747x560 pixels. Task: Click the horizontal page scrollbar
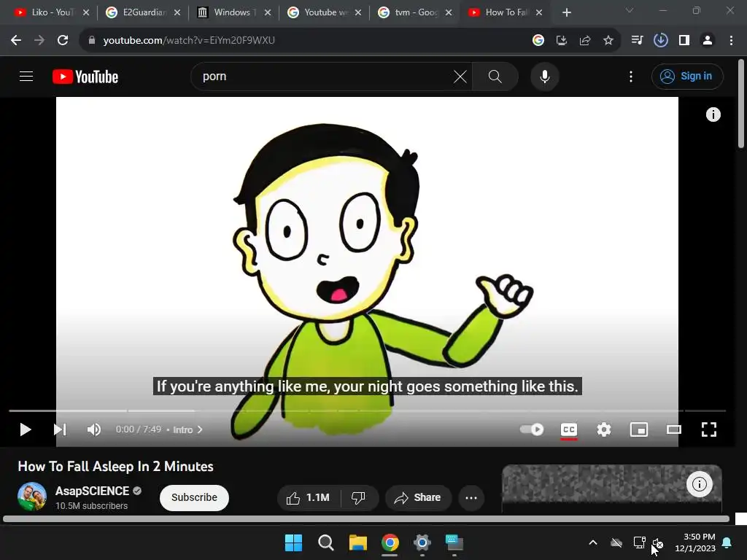click(x=366, y=519)
